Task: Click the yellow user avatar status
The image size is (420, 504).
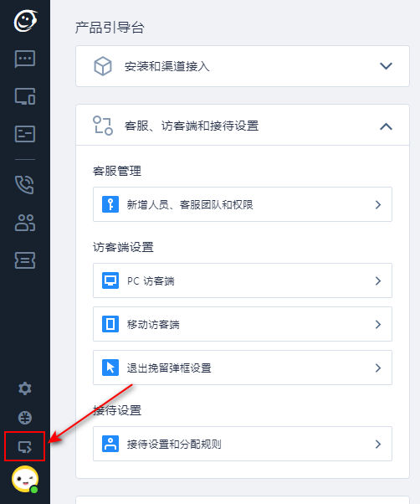Action: (25, 479)
